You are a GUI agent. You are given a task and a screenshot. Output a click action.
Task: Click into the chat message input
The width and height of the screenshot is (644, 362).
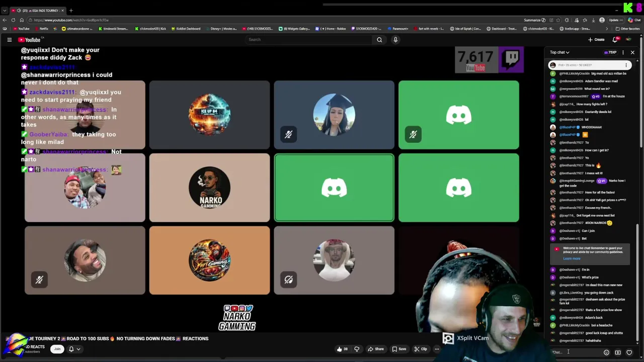(576, 352)
